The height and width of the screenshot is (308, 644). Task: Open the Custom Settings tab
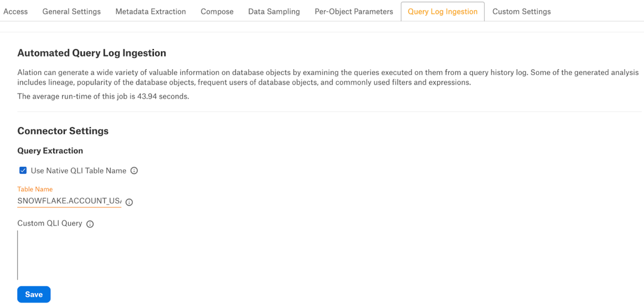point(522,11)
